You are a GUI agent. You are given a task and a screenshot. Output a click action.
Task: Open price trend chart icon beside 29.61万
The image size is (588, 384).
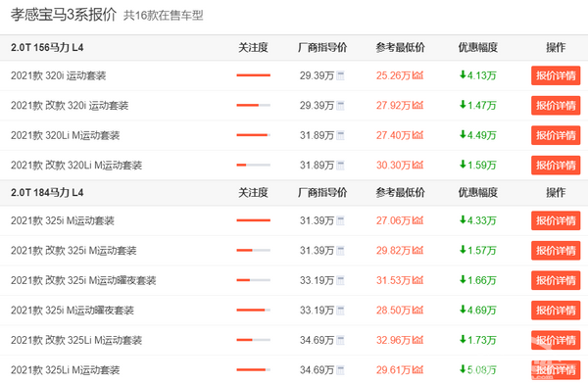pos(417,370)
